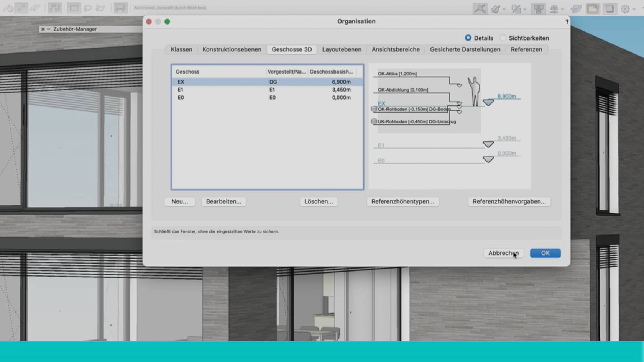Open the settings gear in the toolbar

[625, 8]
